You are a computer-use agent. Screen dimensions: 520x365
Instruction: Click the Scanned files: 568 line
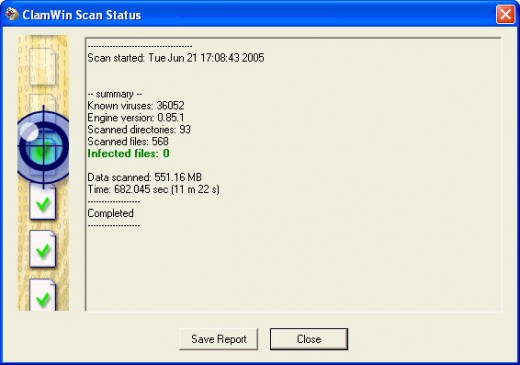tap(128, 142)
